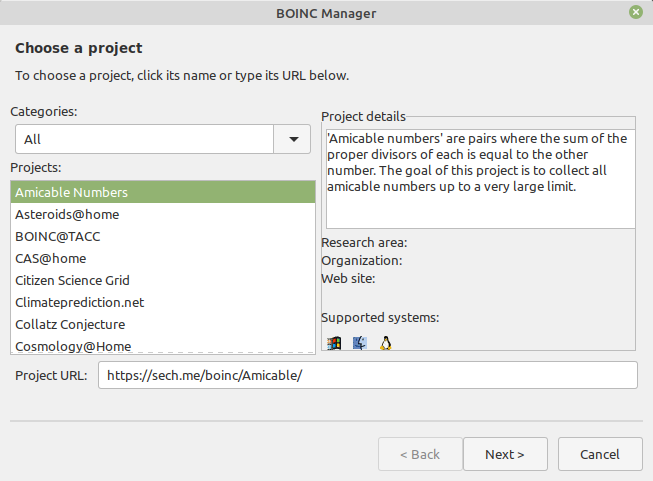Pick Citizen Science Grid project
Viewport: 653px width, 481px height.
(x=163, y=281)
